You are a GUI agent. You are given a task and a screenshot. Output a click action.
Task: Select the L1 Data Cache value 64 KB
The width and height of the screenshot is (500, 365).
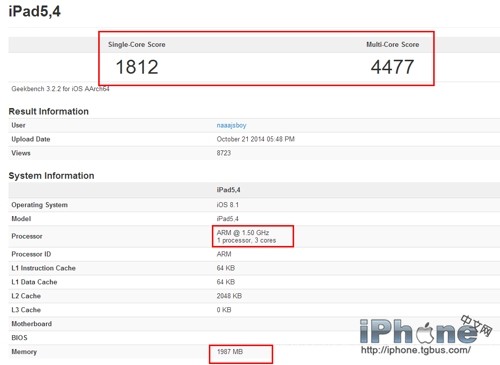[226, 282]
